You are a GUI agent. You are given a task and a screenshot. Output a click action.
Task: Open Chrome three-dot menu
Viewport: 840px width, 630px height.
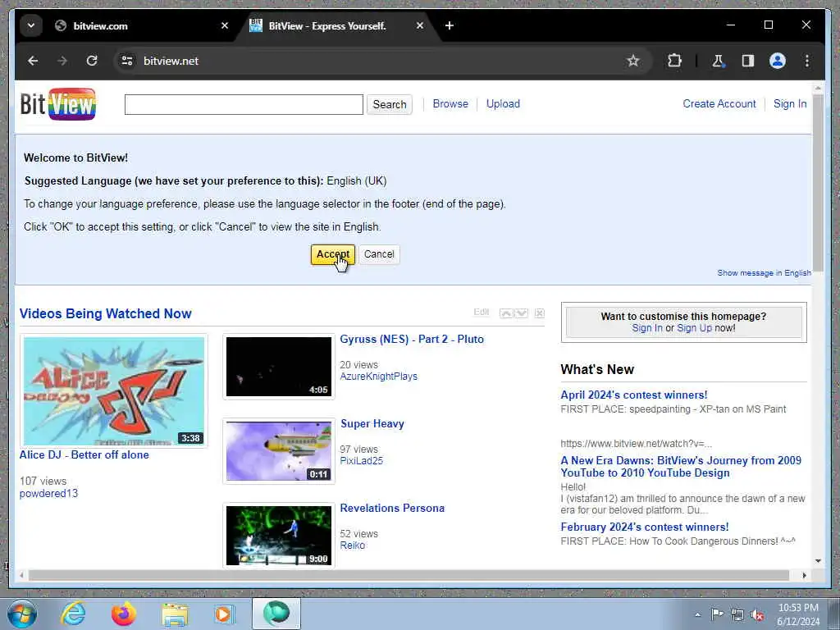(807, 61)
